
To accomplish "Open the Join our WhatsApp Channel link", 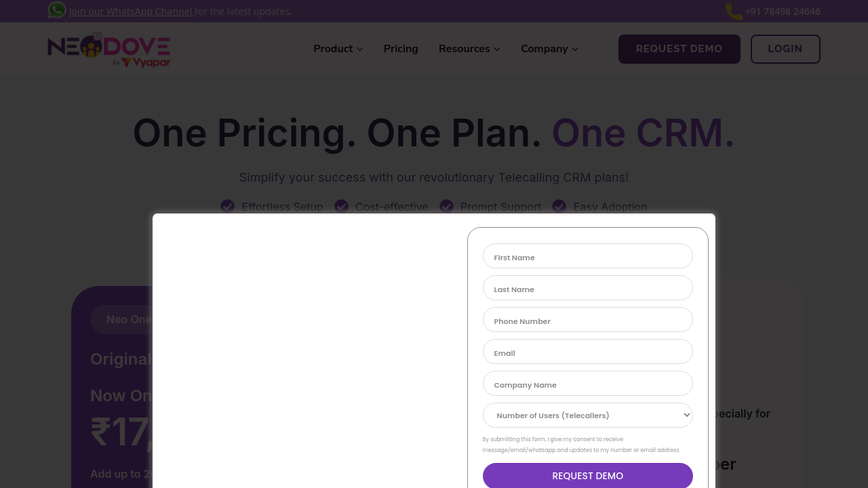I will (x=131, y=12).
